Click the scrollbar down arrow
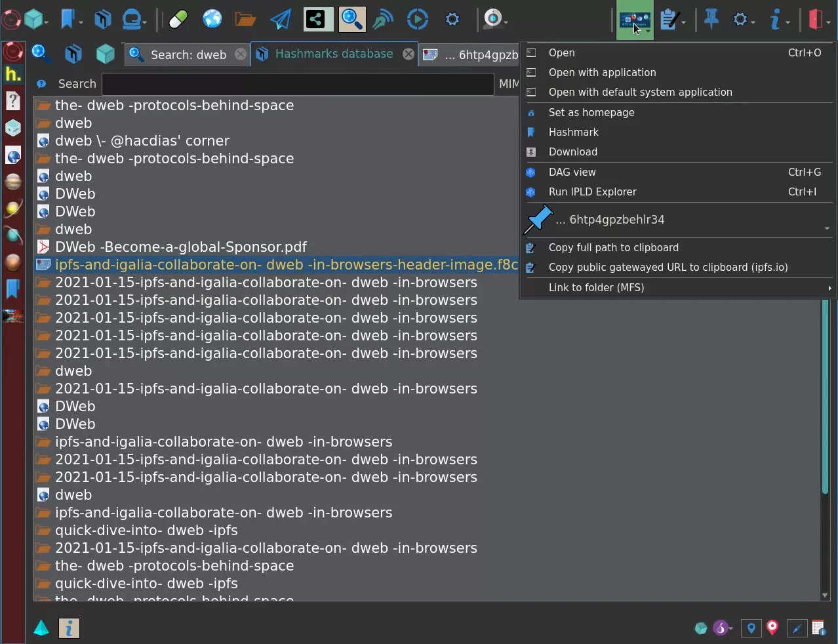Viewport: 838px width, 644px height. click(x=825, y=595)
